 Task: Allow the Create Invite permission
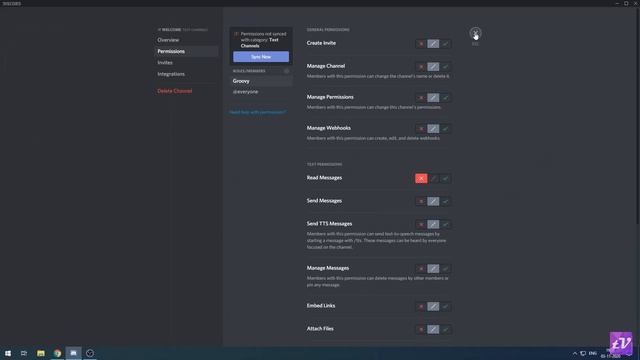pyautogui.click(x=445, y=44)
